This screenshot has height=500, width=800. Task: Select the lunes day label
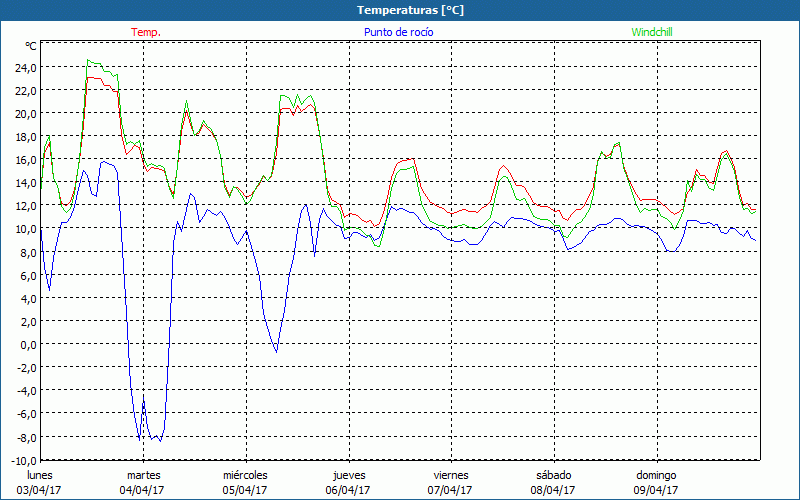coord(40,475)
